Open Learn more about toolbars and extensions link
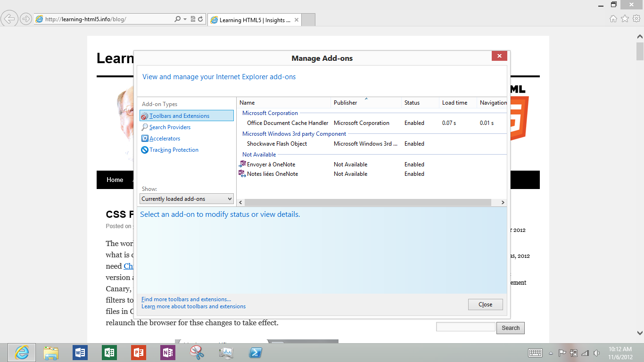The height and width of the screenshot is (362, 644). [193, 306]
